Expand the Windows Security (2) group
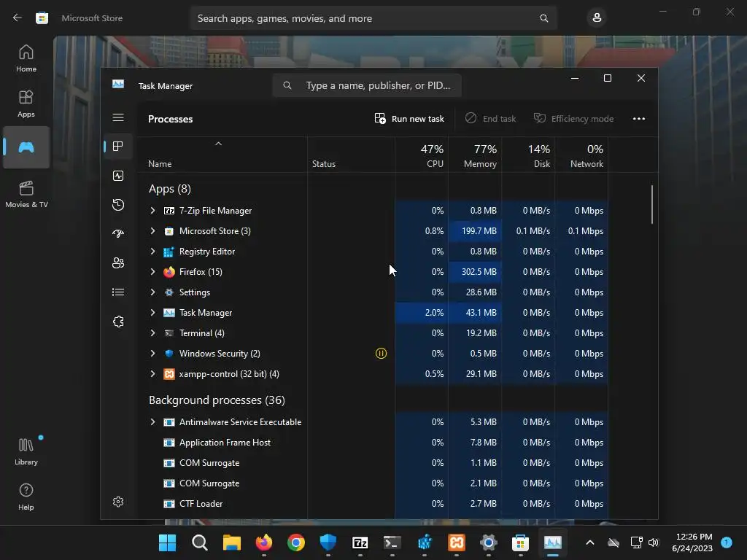 point(152,354)
